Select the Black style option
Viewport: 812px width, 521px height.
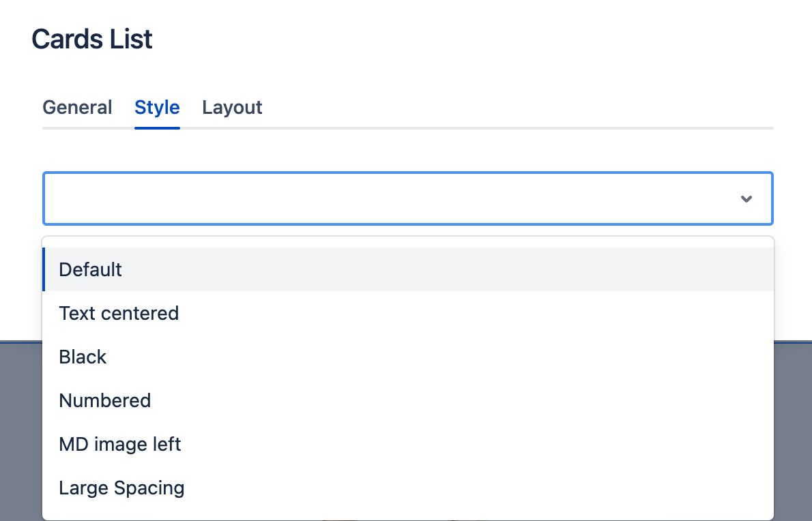(x=408, y=357)
